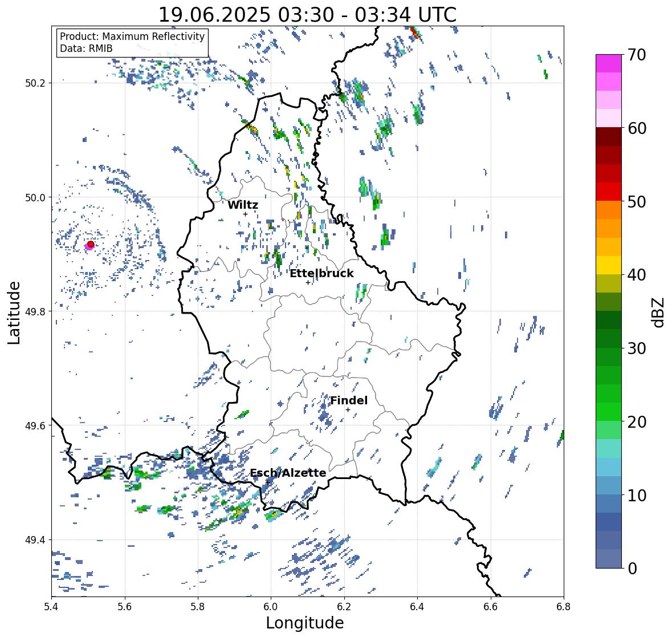This screenshot has height=637, width=672.
Task: Click latitude tick label 50.0
Action: click(x=35, y=198)
